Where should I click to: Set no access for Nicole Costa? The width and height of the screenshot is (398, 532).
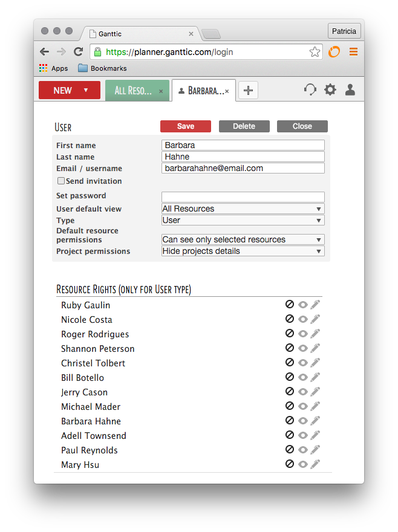289,319
